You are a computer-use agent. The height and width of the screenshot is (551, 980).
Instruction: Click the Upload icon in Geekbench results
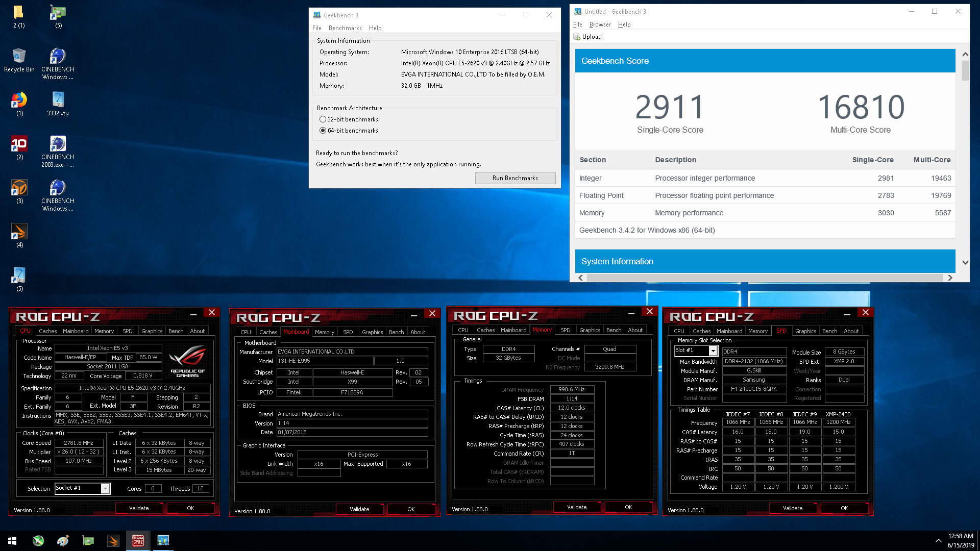[577, 37]
